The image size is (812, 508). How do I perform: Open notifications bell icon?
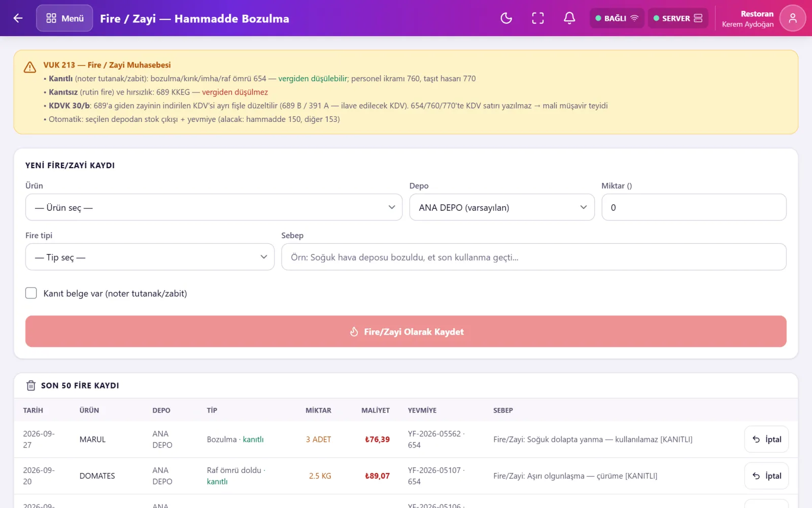click(569, 18)
